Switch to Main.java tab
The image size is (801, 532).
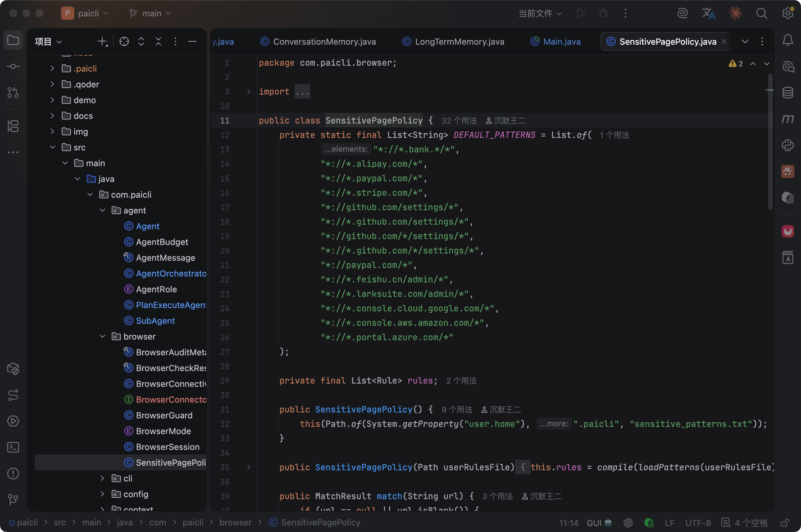pyautogui.click(x=555, y=42)
